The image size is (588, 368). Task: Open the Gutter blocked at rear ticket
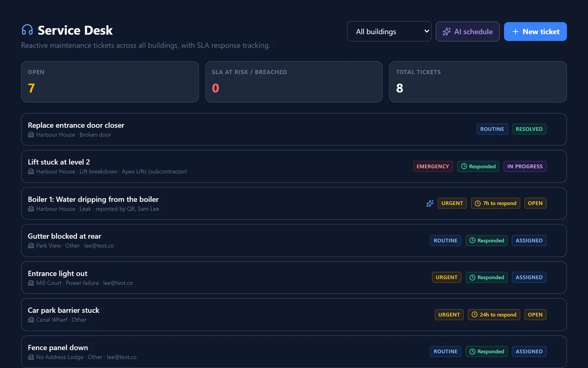point(294,240)
